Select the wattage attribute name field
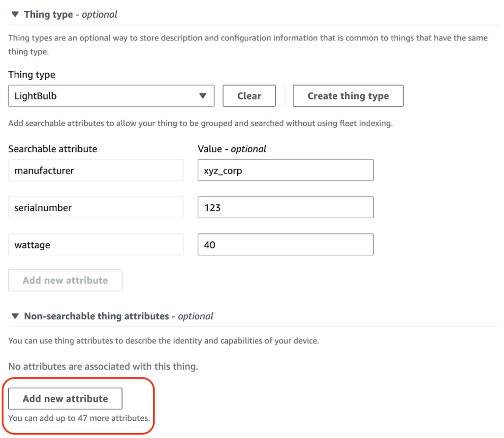This screenshot has width=504, height=438. coord(96,244)
